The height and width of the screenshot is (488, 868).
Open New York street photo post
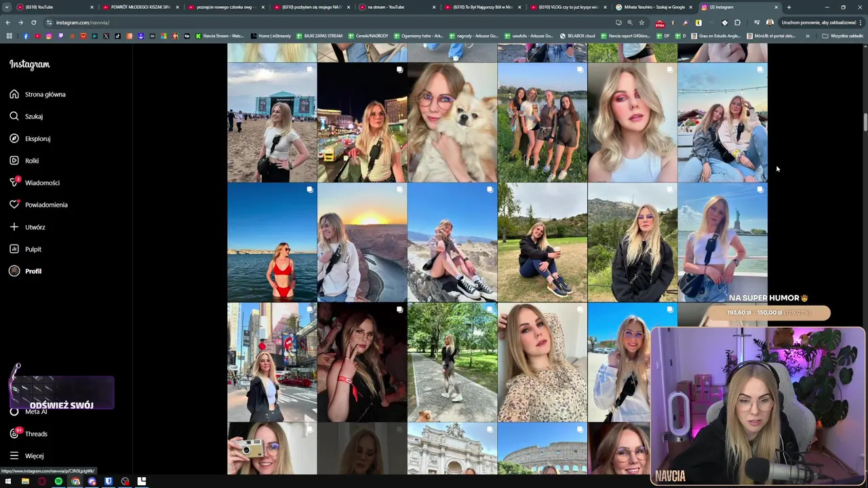click(272, 362)
